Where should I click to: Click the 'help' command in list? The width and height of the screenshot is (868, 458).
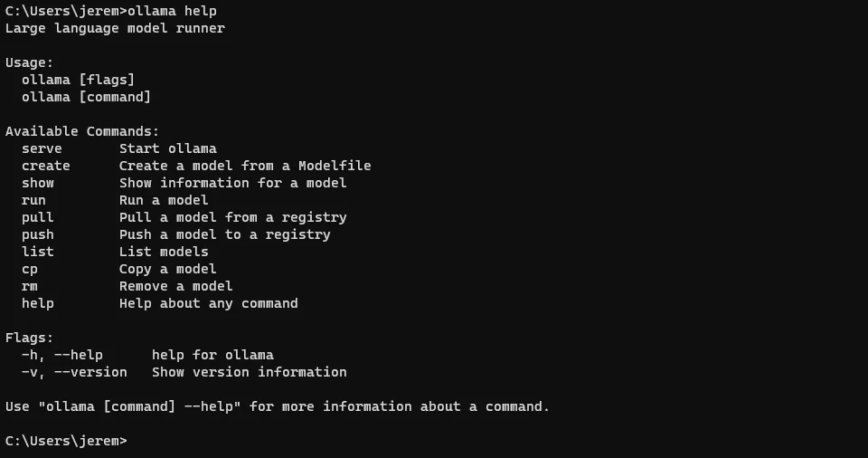pos(38,303)
